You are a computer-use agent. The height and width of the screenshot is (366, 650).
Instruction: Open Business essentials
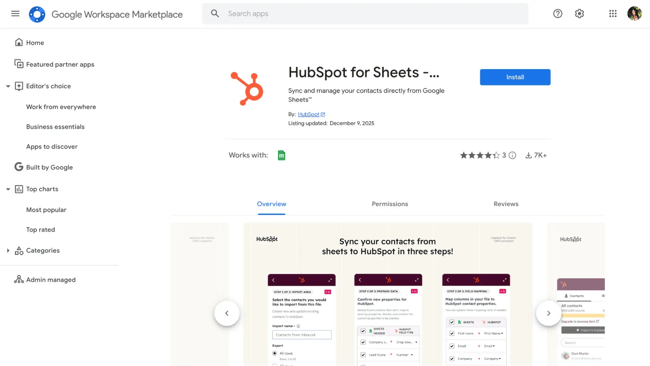click(x=55, y=127)
